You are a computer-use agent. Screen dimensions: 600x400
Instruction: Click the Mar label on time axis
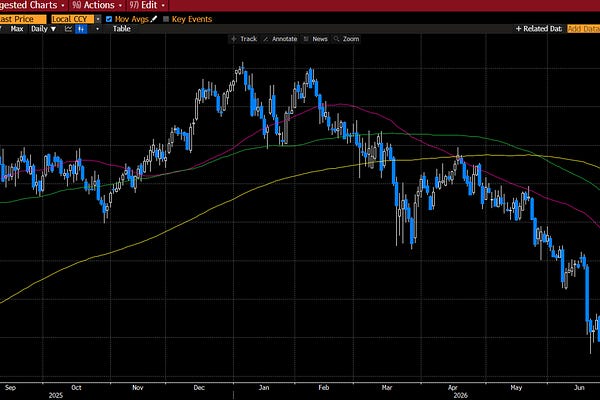pos(387,387)
